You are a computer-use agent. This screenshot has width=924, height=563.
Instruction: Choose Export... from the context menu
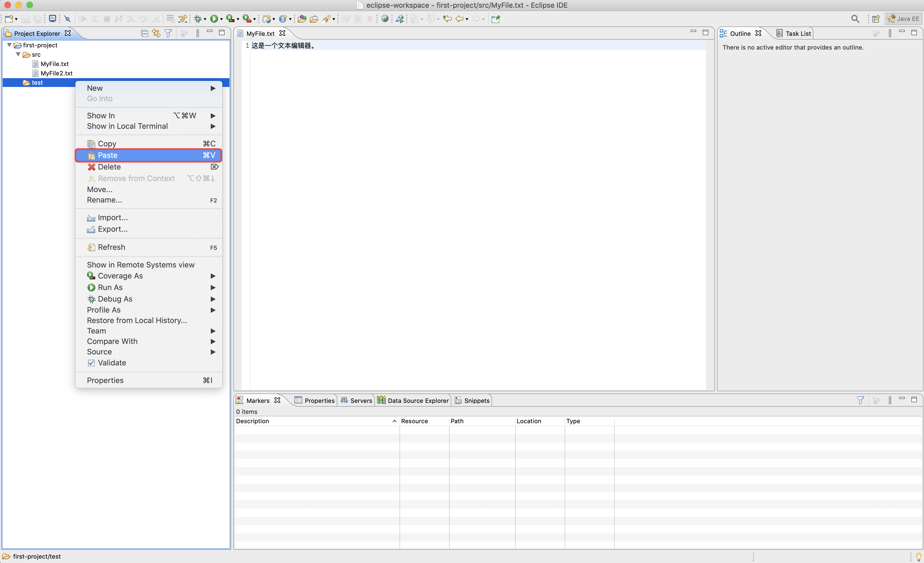coord(149,229)
